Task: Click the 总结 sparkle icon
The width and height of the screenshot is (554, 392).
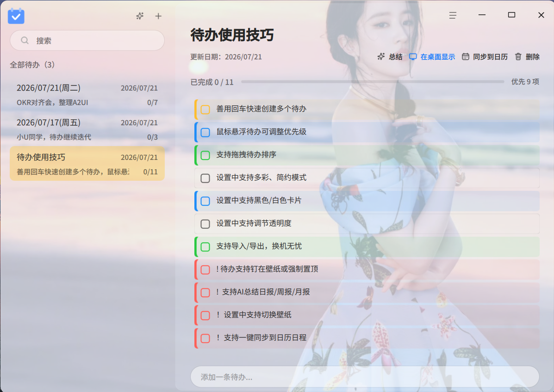Action: pos(381,56)
